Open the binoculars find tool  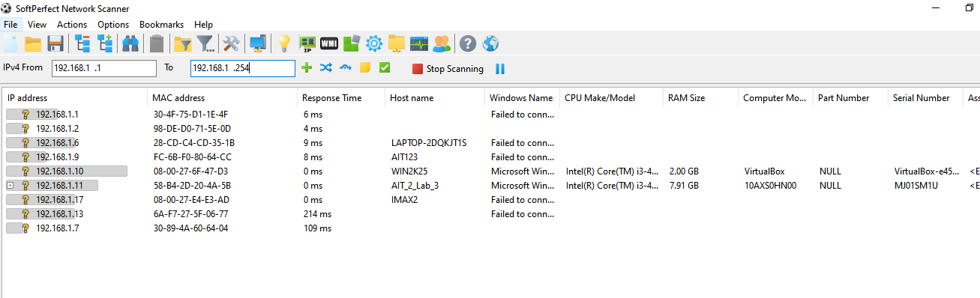click(130, 43)
